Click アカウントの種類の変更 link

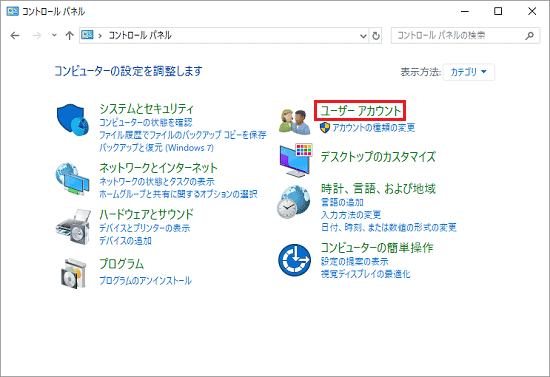pyautogui.click(x=374, y=127)
